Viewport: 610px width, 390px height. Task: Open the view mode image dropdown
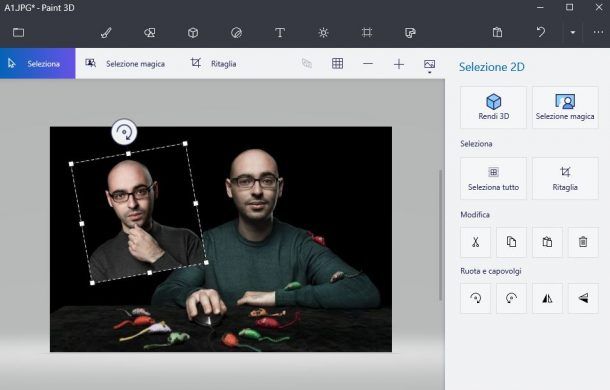coord(429,65)
